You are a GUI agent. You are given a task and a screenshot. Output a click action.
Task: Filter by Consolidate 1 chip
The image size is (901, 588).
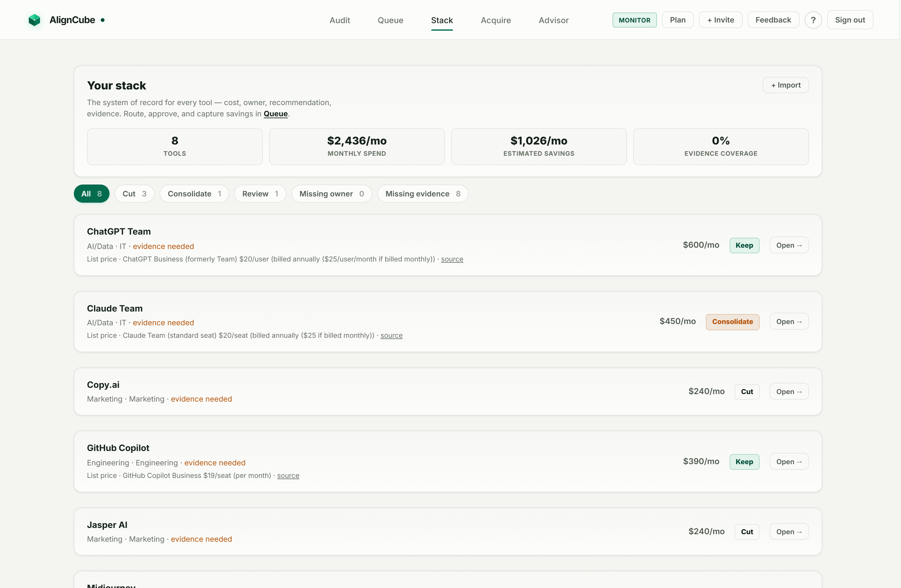pyautogui.click(x=194, y=194)
